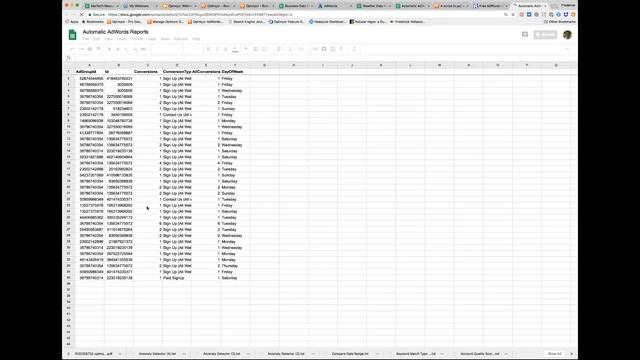The image size is (640, 360).
Task: Open the Edit menu
Action: click(x=96, y=39)
